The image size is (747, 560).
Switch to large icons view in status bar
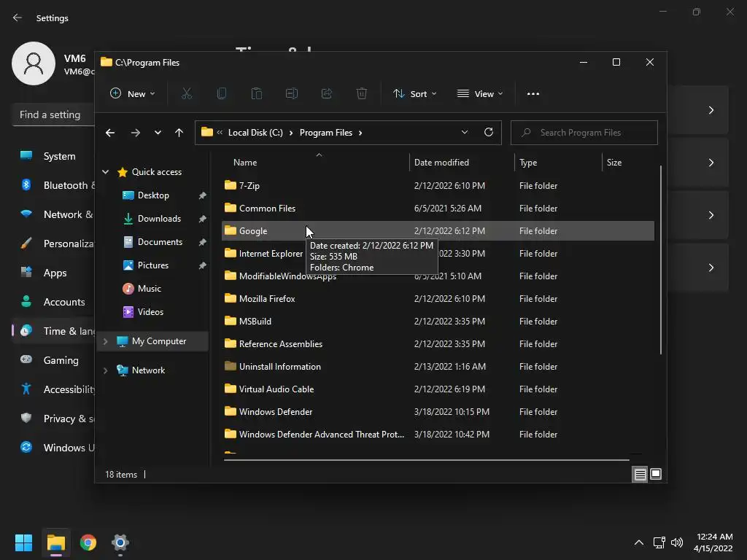pos(656,474)
